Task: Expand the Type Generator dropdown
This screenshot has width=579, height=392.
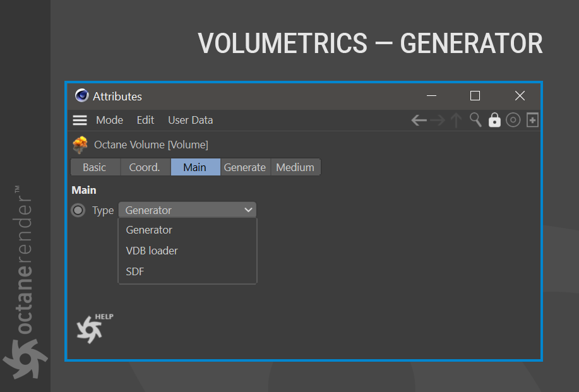Action: point(188,210)
